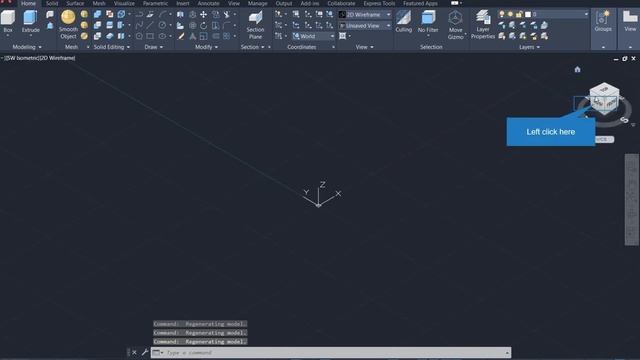
Task: Click the solid Union icon in Solid Editing
Action: coord(98,14)
